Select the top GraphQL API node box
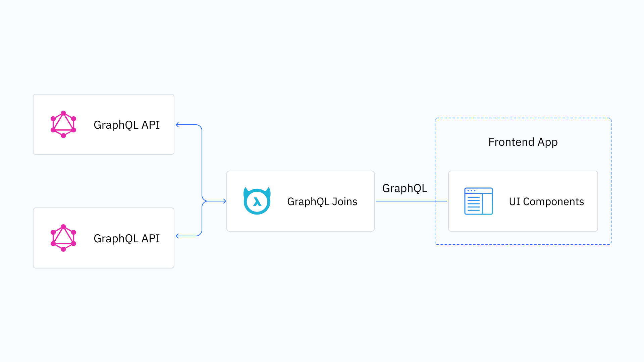 [104, 124]
